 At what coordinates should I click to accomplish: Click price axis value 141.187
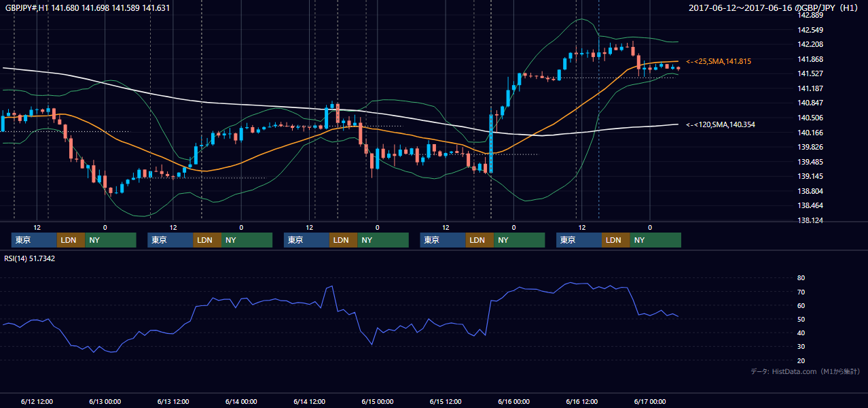click(x=811, y=88)
